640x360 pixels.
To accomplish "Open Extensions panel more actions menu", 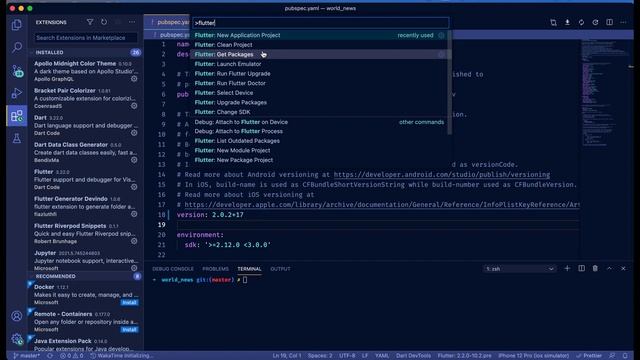I will (x=132, y=22).
